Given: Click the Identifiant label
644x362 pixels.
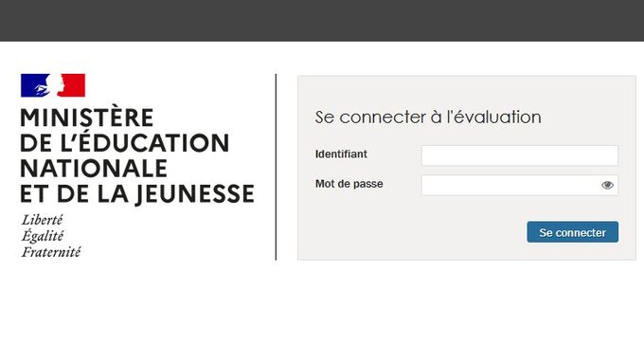Looking at the screenshot, I should (x=341, y=154).
